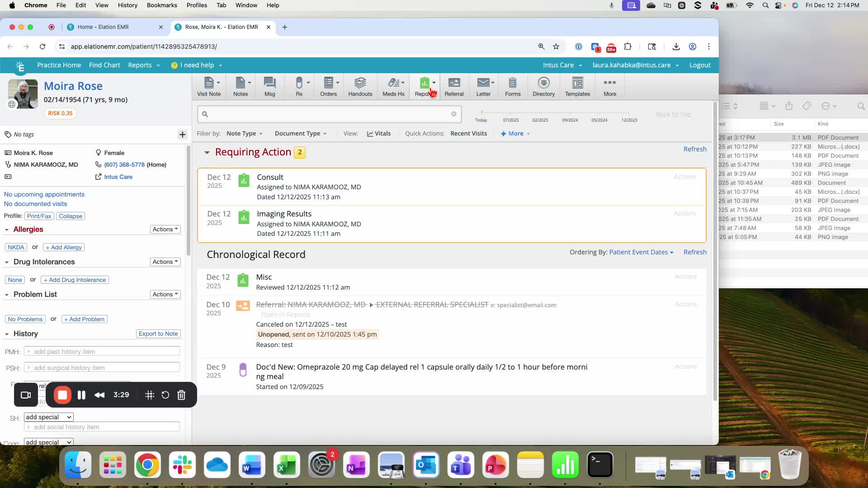This screenshot has width=868, height=488.
Task: Click the canceled Referral entry icon
Action: coord(243,306)
